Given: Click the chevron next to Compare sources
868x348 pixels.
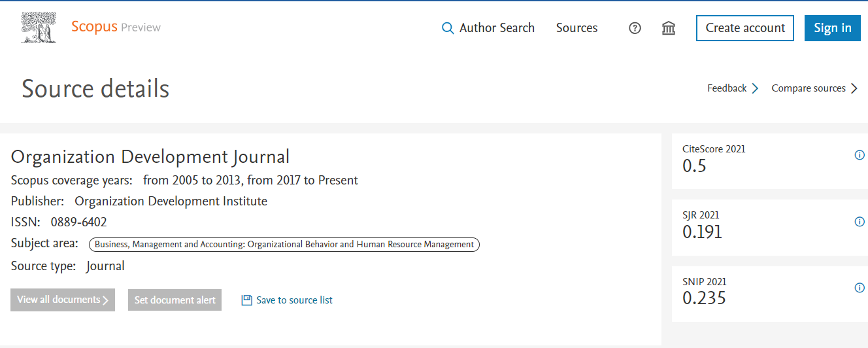Looking at the screenshot, I should pyautogui.click(x=854, y=88).
